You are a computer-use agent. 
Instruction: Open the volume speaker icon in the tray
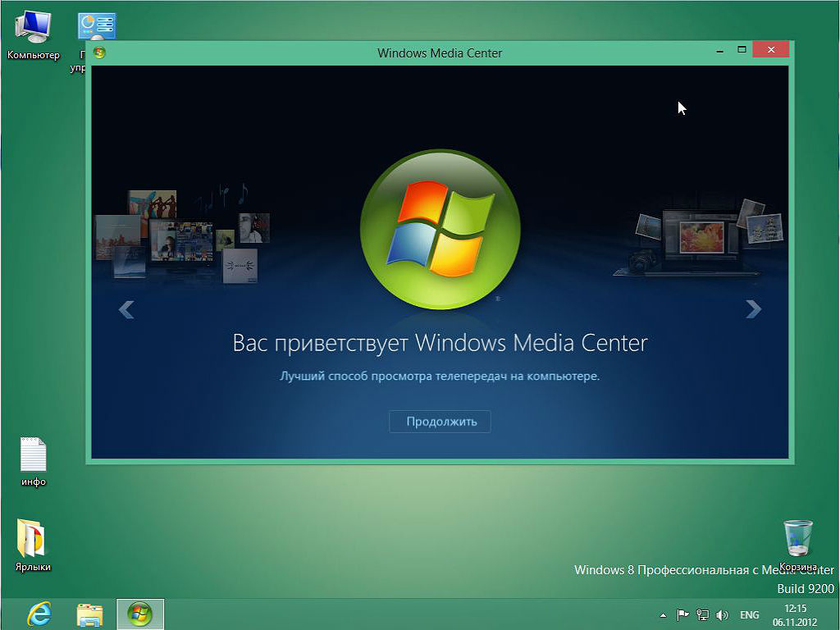click(x=722, y=615)
